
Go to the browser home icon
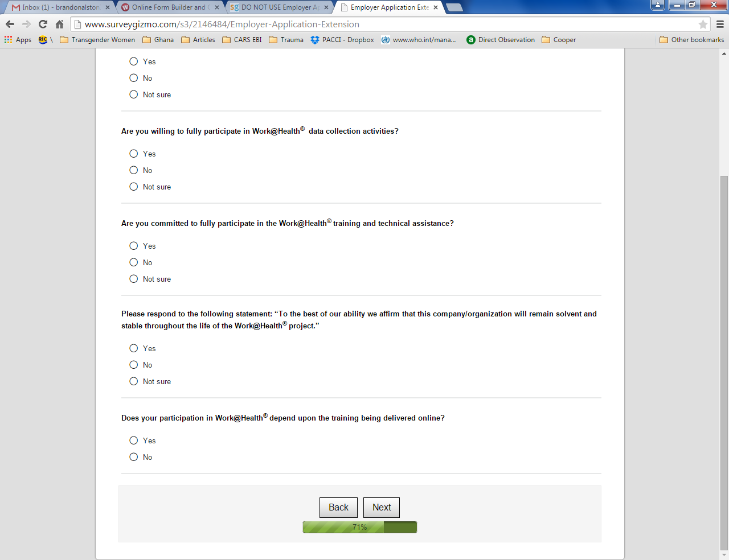(59, 24)
